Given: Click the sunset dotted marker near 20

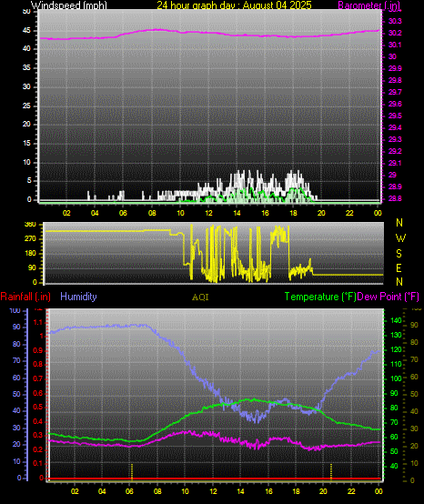Looking at the screenshot, I should point(331,471).
